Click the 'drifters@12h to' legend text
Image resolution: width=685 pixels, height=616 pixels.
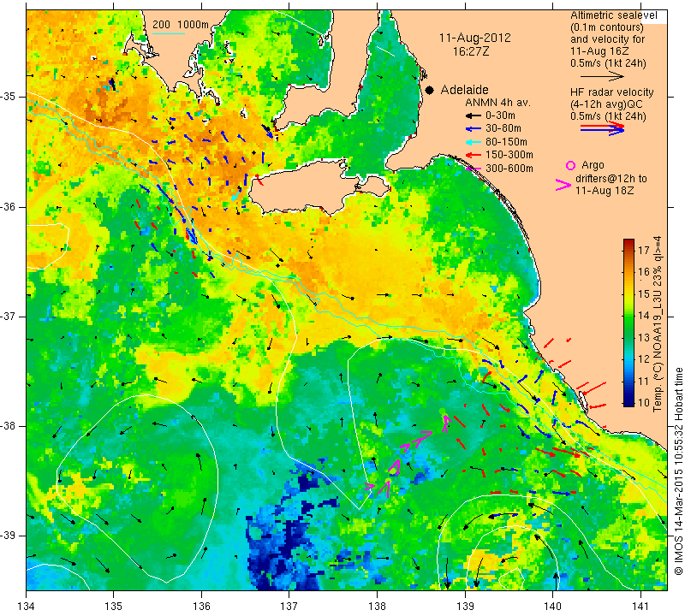(611, 179)
